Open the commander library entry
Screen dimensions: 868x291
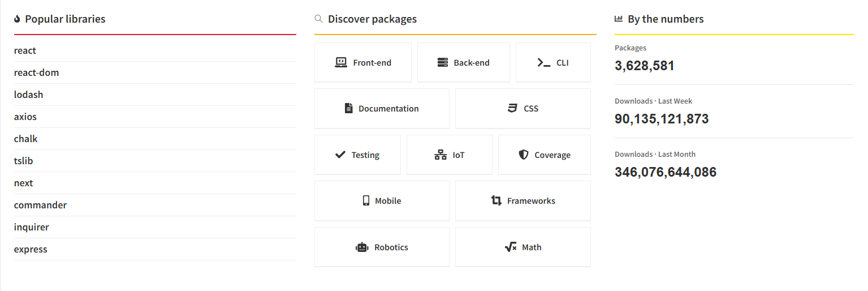click(40, 205)
